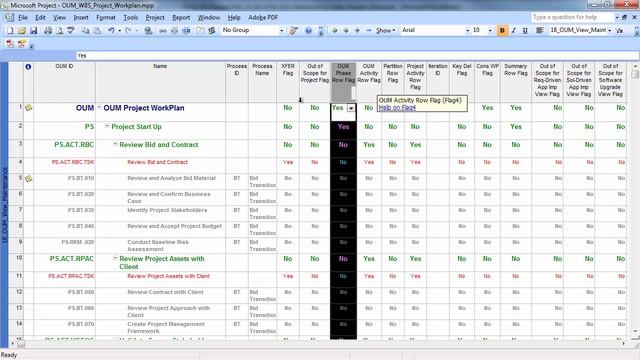Viewport: 640px width, 360px height.
Task: Collapse OUM Project WorkPlan summary
Action: 99,107
